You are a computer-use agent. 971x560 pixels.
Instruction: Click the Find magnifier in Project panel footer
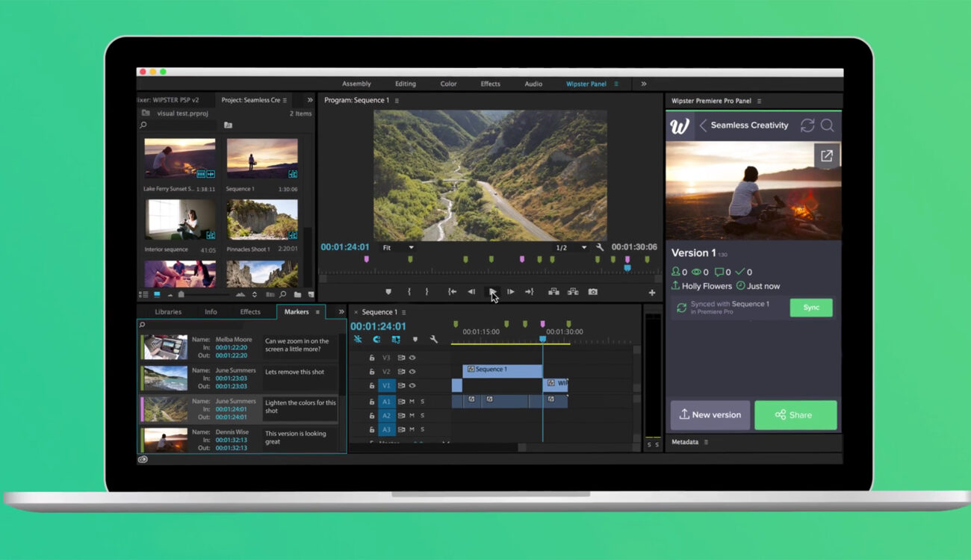[283, 295]
